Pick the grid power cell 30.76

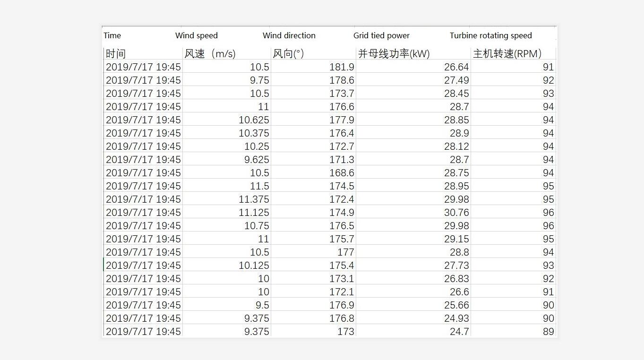click(x=413, y=213)
